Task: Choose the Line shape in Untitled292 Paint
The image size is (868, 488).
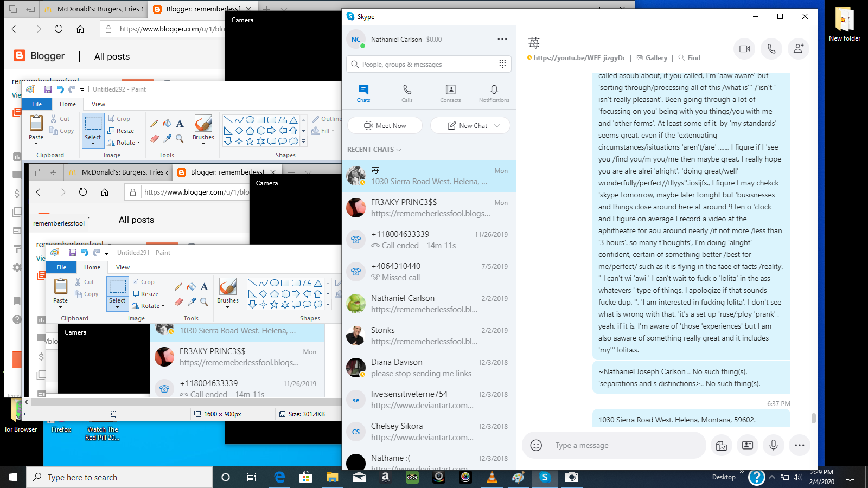Action: [228, 120]
